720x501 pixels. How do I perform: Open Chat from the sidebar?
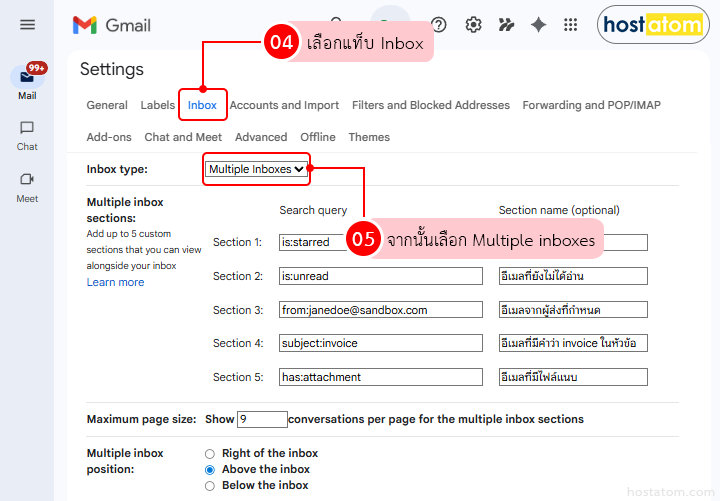tap(27, 136)
